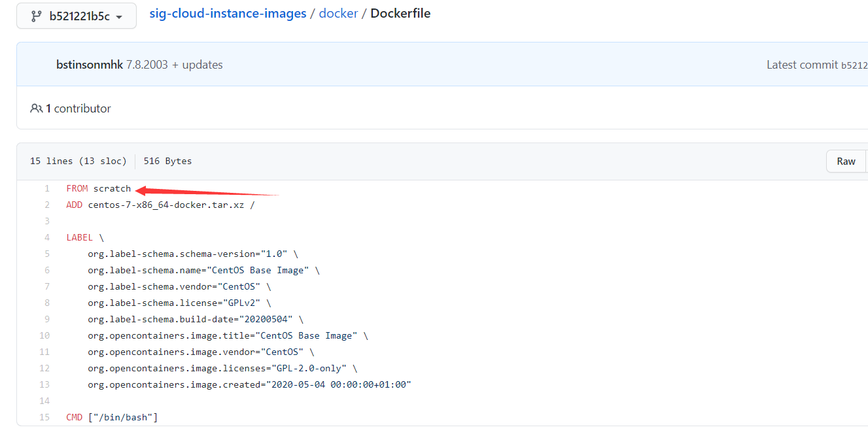Click the git branch icon
Image resolution: width=868 pixels, height=438 pixels.
37,16
